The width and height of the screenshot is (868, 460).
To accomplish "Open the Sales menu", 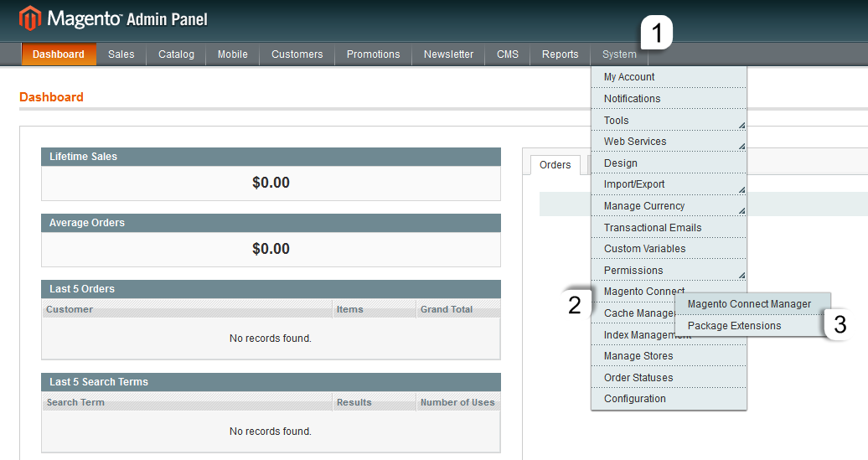I will 121,54.
